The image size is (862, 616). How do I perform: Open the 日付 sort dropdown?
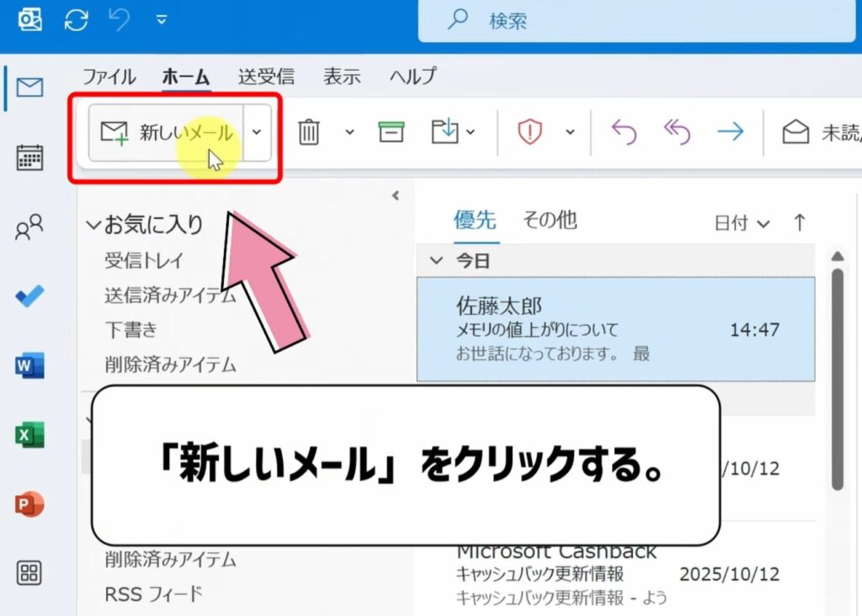tap(744, 222)
